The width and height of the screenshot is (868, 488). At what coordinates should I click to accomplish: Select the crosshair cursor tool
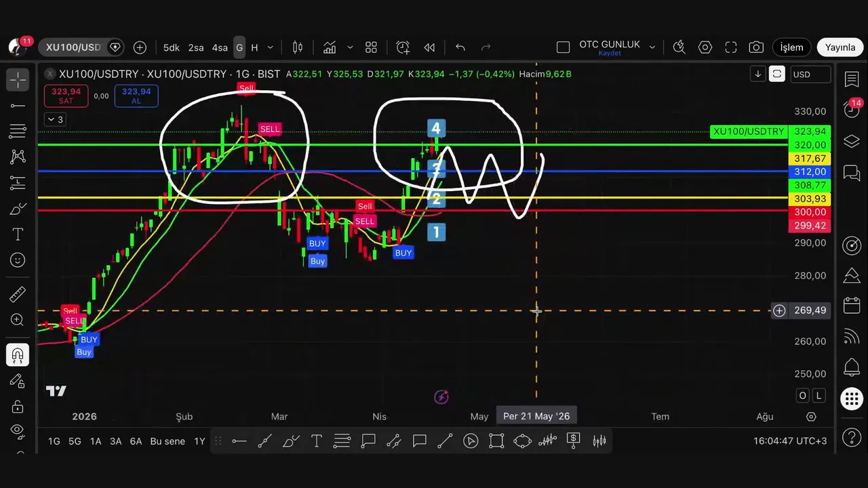point(18,80)
